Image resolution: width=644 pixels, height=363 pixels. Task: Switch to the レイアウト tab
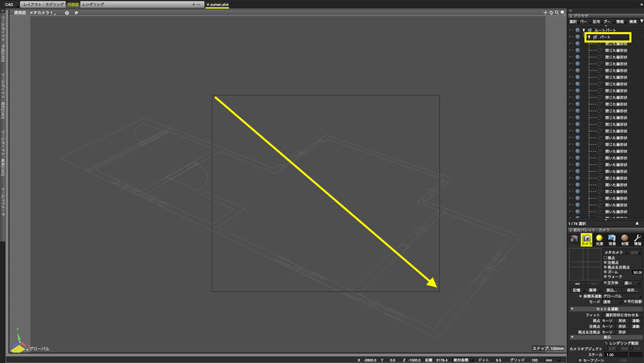(32, 5)
